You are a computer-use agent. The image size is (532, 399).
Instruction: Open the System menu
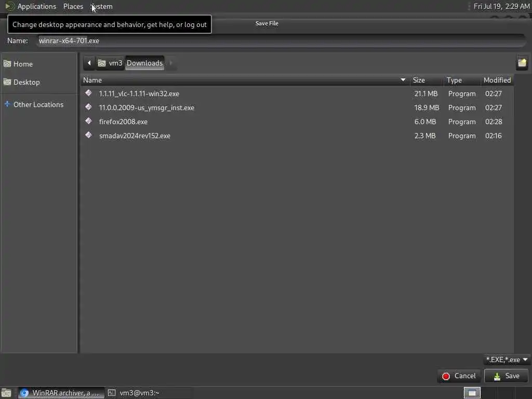(x=102, y=6)
